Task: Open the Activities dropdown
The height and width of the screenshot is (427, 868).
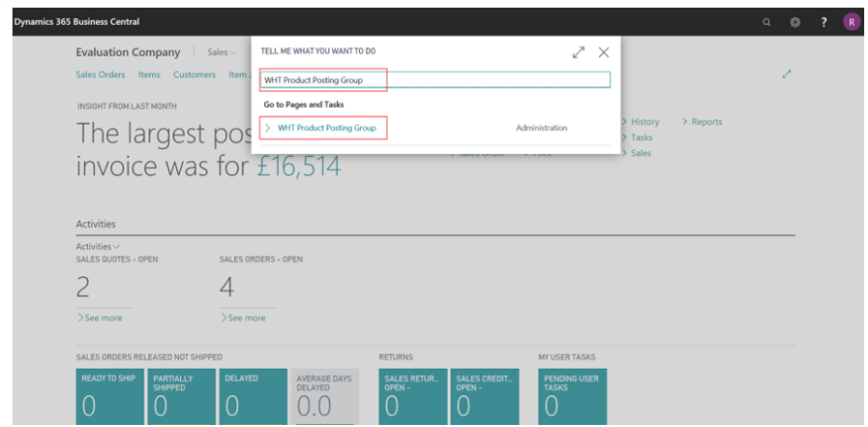Action: coord(98,247)
